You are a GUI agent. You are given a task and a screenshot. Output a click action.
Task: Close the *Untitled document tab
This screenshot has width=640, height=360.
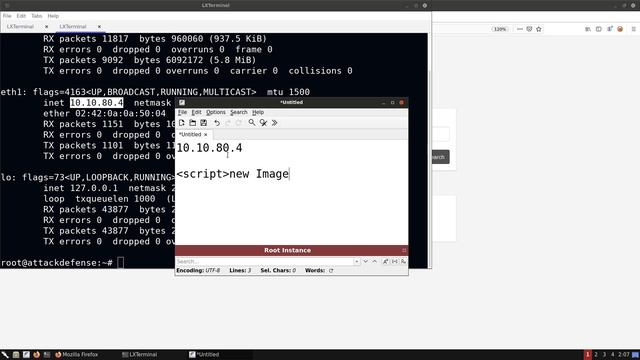coord(206,134)
